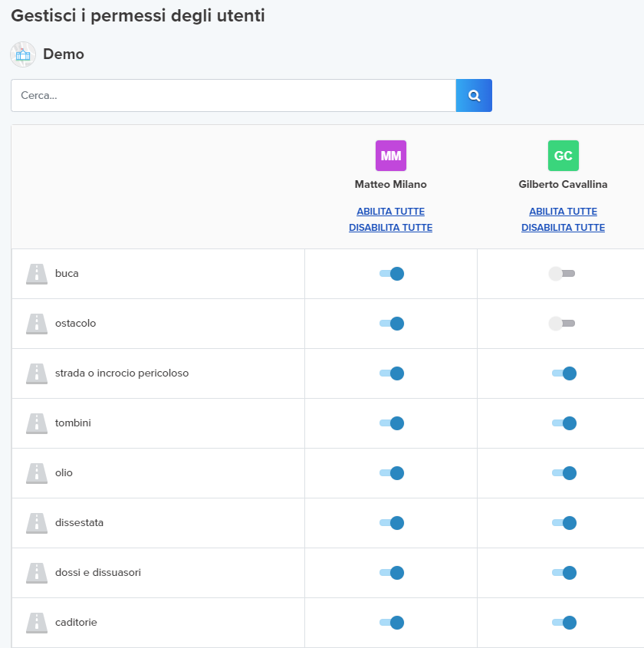Click the GC avatar for Gilberto Cavallina

pyautogui.click(x=563, y=156)
